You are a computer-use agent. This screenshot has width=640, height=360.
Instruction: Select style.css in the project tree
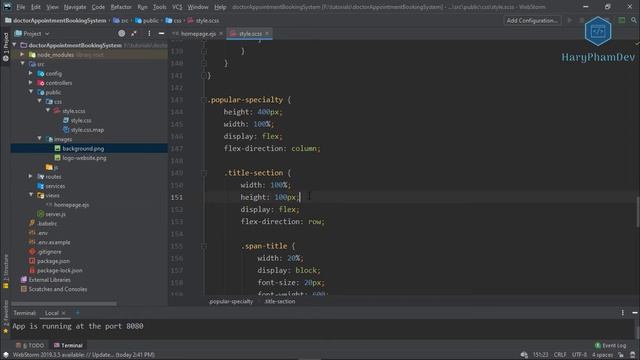pyautogui.click(x=81, y=120)
